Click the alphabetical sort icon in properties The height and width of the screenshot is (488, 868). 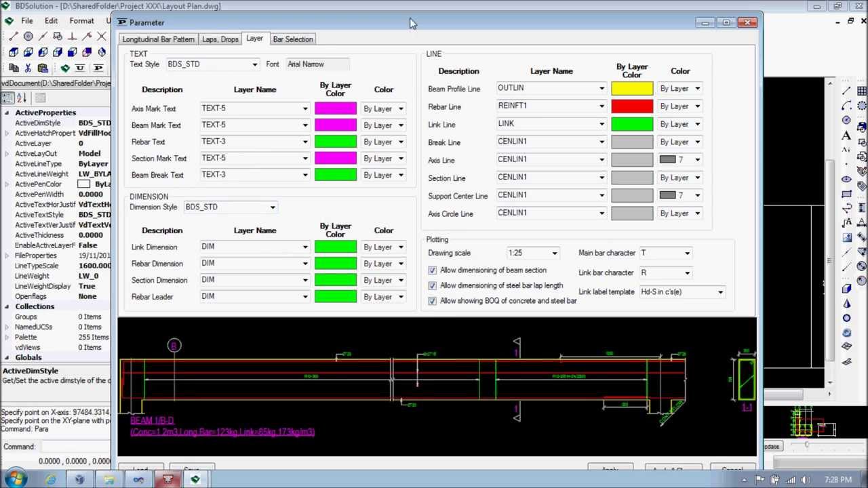(x=22, y=98)
